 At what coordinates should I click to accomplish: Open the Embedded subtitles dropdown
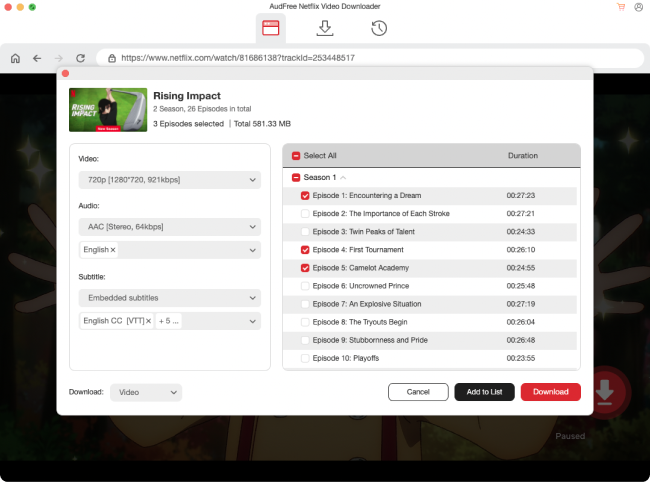(170, 298)
